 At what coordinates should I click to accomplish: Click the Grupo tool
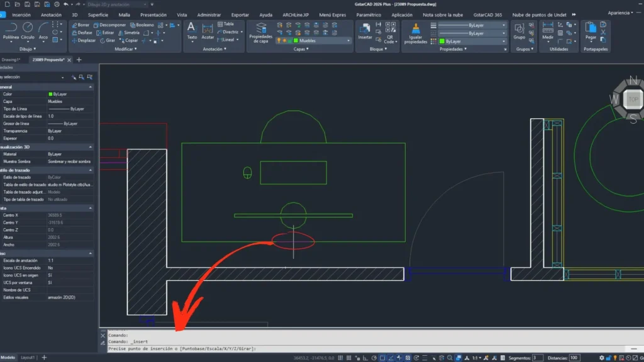519,31
